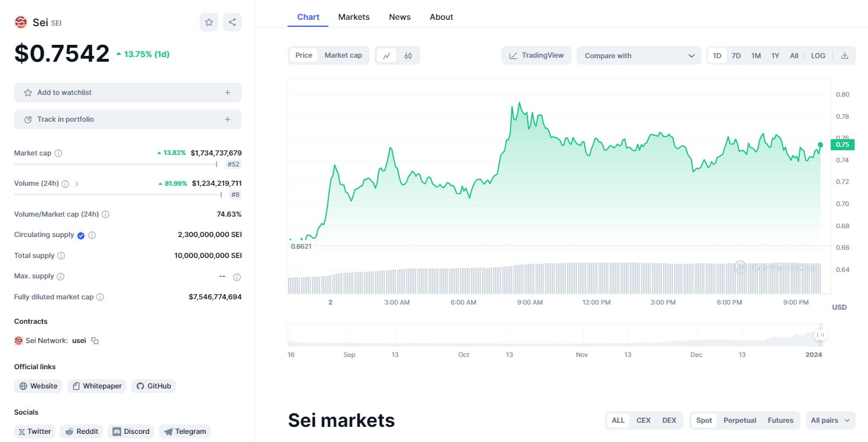
Task: Set chart range to 1Y
Action: tap(775, 55)
